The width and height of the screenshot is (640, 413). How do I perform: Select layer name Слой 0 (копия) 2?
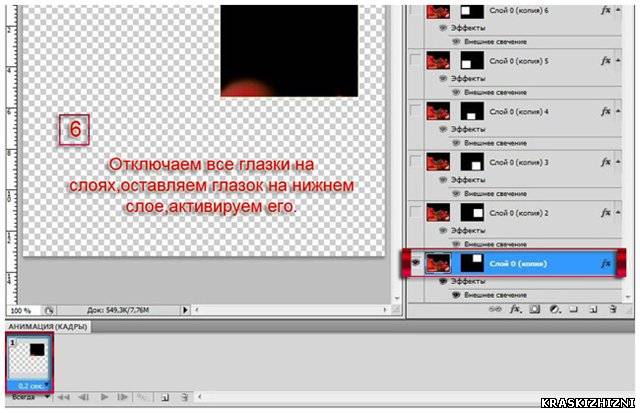(518, 213)
